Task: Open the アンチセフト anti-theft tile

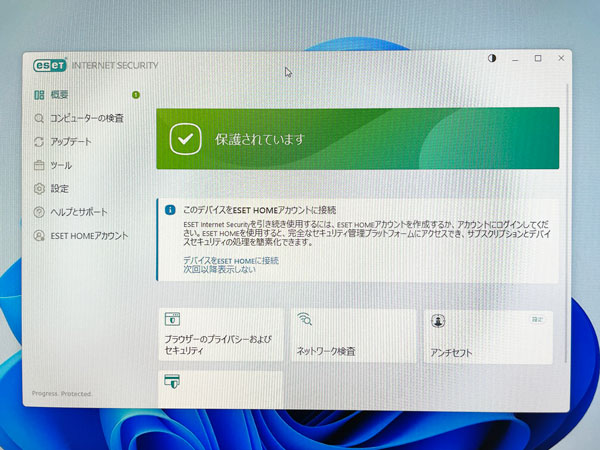Action: [x=488, y=337]
